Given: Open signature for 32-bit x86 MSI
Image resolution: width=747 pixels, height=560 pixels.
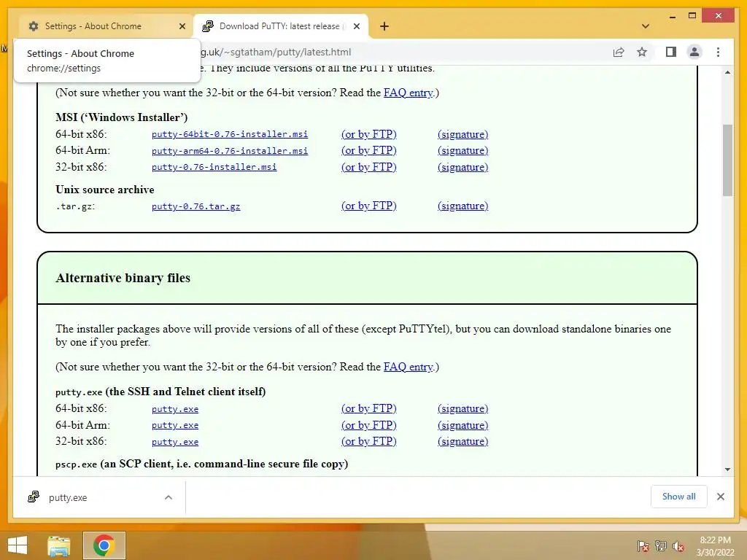Looking at the screenshot, I should [462, 167].
